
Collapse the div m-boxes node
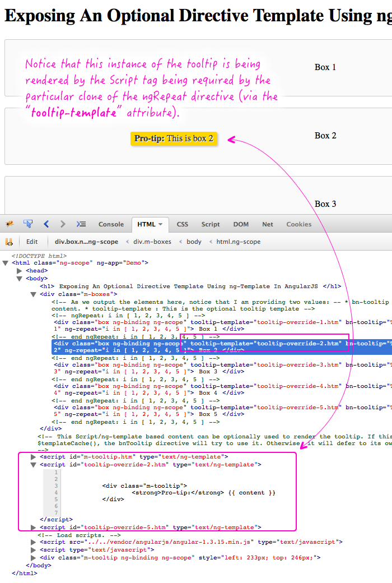[34, 294]
